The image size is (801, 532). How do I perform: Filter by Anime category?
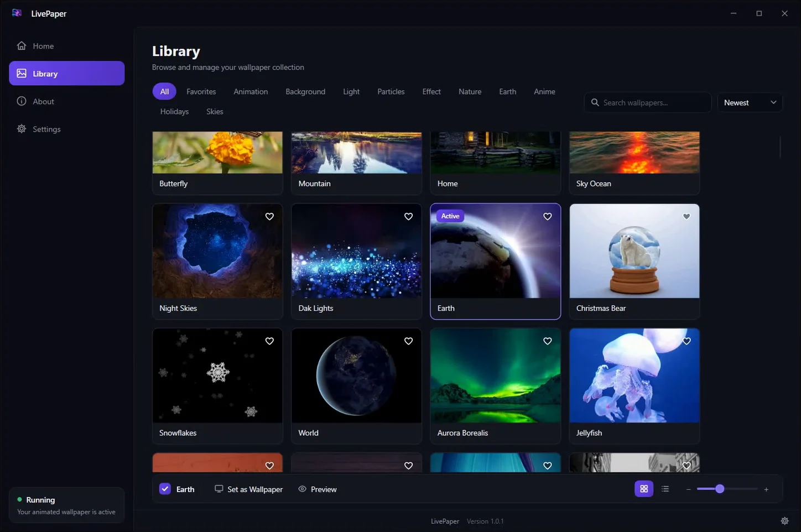[x=544, y=91]
